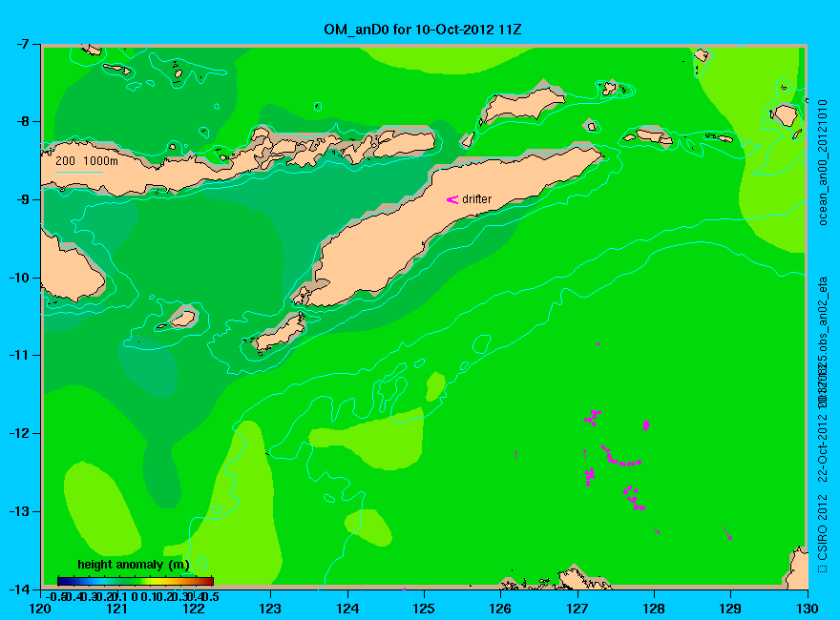The width and height of the screenshot is (840, 620).
Task: Click the plot title 'OM_anD0 for 10-Oct-2012 11Z'
Action: [x=422, y=30]
